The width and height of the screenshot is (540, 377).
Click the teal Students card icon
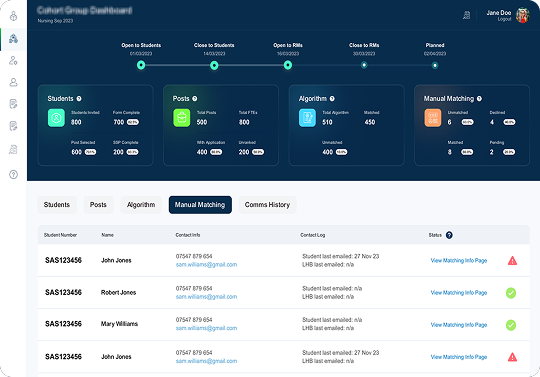click(x=56, y=118)
